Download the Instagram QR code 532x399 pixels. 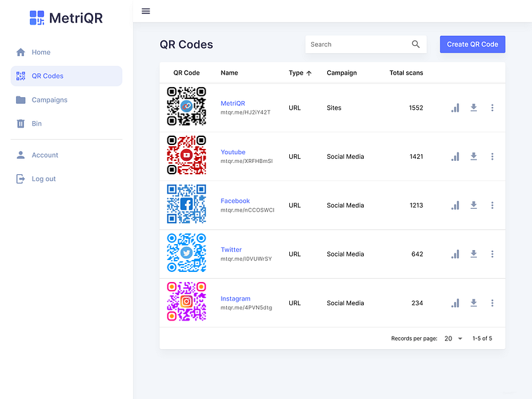pos(473,303)
